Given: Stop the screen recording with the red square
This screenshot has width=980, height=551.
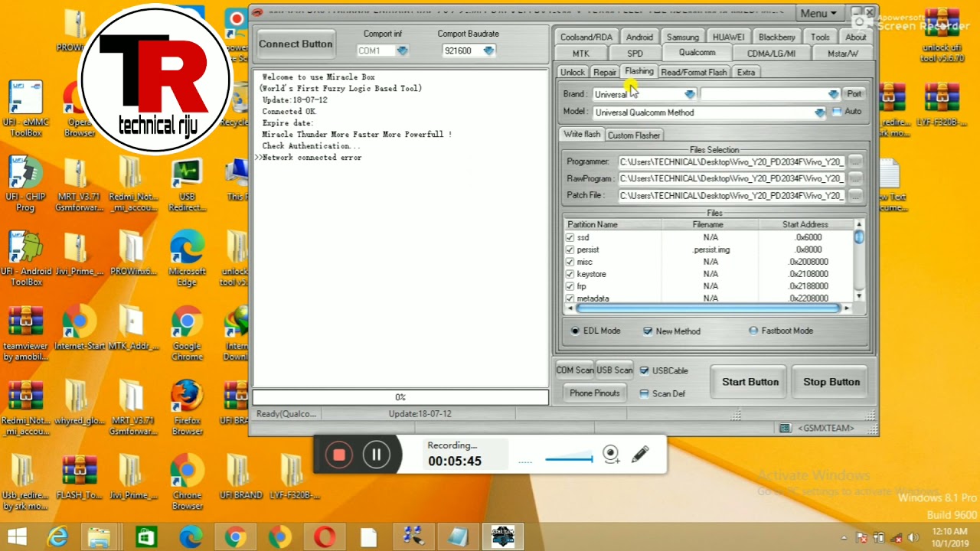Looking at the screenshot, I should [339, 455].
